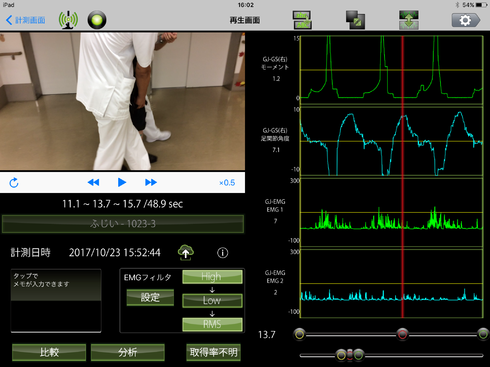Select the green range end handle on upper slider
Viewport: 490px width, 367px height.
coord(483,334)
